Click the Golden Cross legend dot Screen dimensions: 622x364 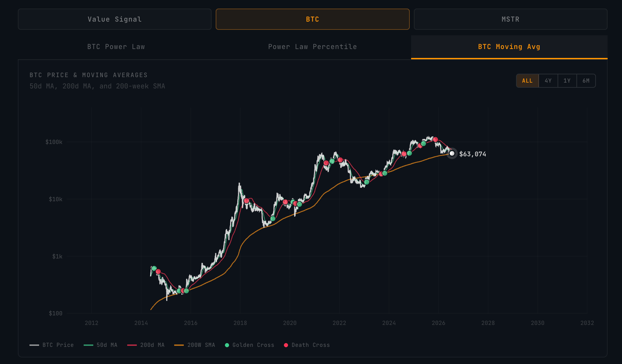[x=227, y=345]
